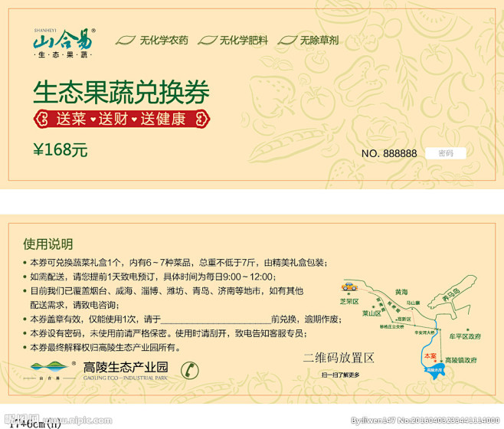Click the red 本案 map marker label
The height and width of the screenshot is (429, 504).
click(x=430, y=356)
